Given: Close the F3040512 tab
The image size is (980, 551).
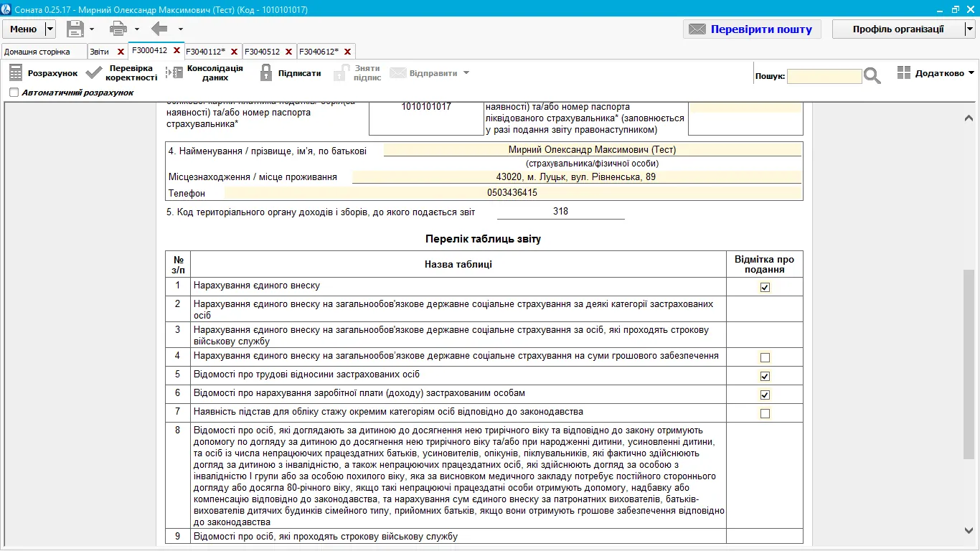Looking at the screenshot, I should pos(289,52).
